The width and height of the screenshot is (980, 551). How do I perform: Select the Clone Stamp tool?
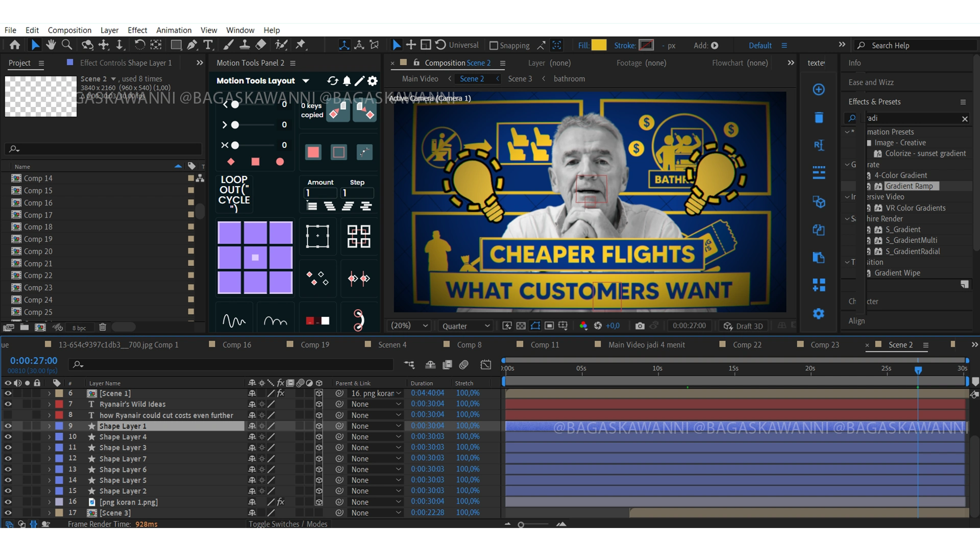click(244, 45)
